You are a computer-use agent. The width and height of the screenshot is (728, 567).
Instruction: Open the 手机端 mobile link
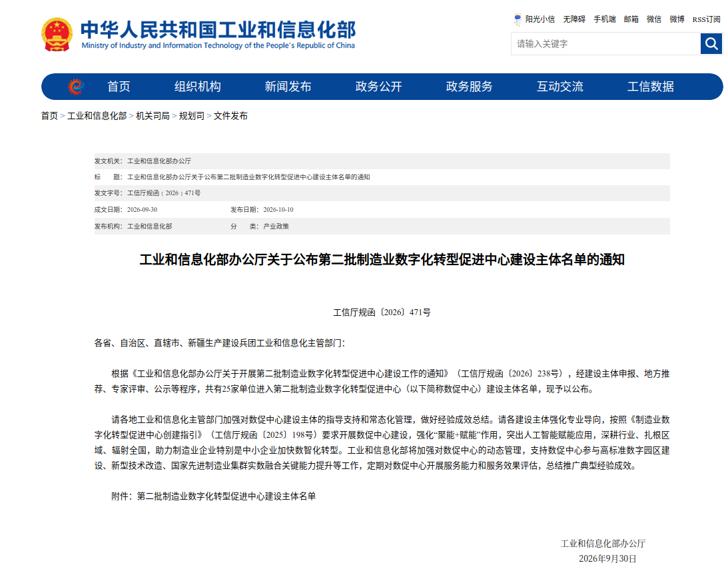[x=605, y=19]
